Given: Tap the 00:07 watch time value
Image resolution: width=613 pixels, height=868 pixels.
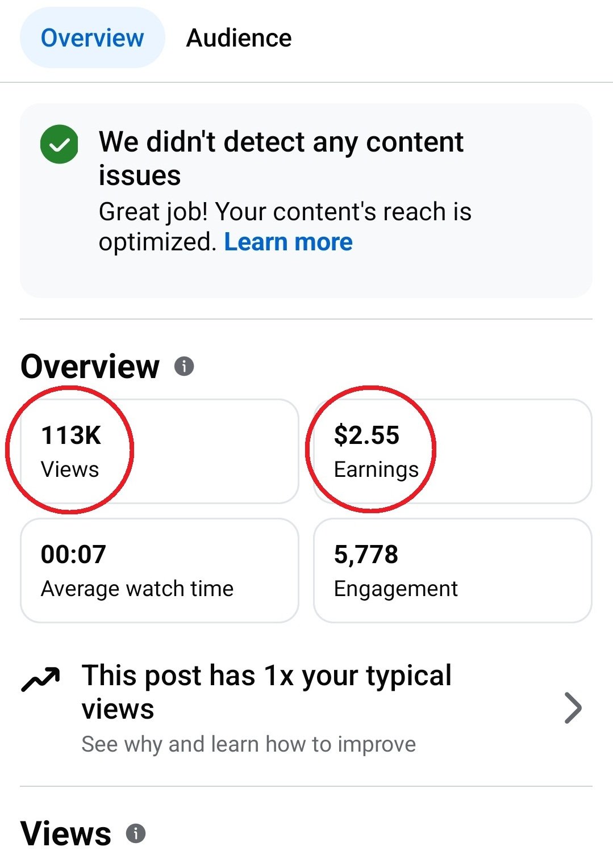Looking at the screenshot, I should pyautogui.click(x=73, y=554).
